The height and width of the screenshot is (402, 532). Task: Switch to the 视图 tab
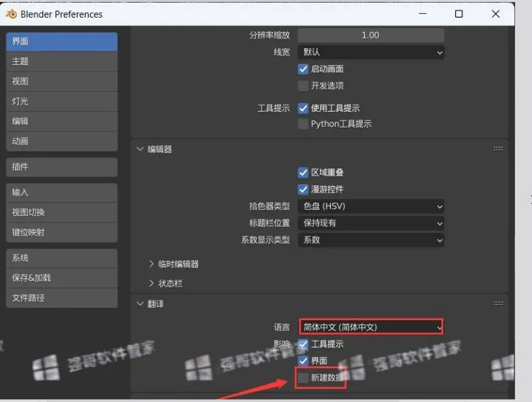[x=62, y=81]
